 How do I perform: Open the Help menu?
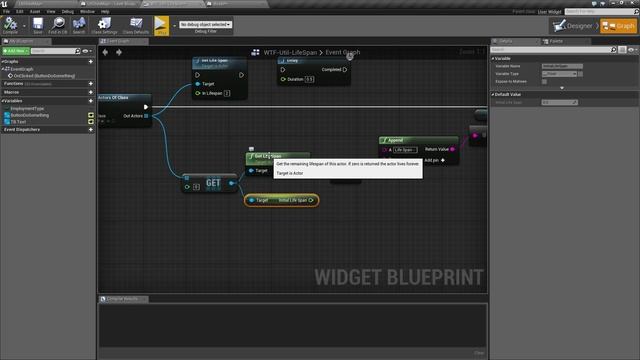point(105,11)
